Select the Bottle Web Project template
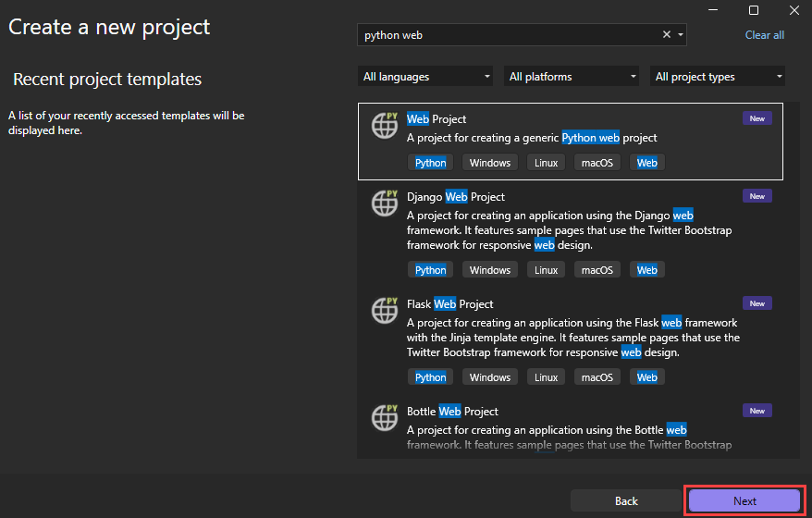The width and height of the screenshot is (812, 518). [x=571, y=429]
